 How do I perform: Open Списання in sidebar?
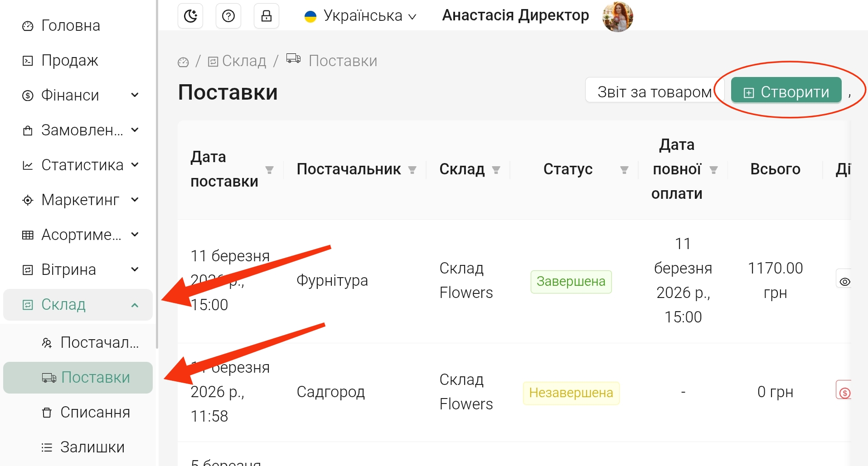coord(95,413)
